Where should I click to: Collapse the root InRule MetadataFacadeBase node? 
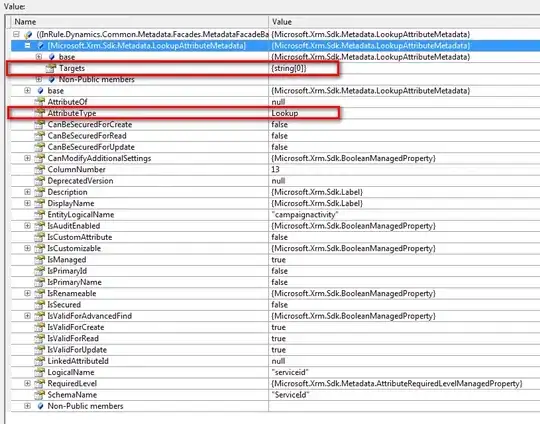tap(16, 34)
